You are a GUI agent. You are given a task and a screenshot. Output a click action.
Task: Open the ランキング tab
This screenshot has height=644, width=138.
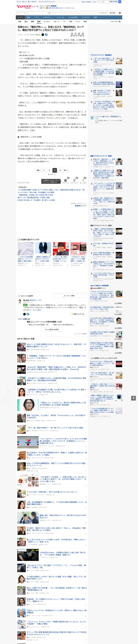[x=86, y=17]
